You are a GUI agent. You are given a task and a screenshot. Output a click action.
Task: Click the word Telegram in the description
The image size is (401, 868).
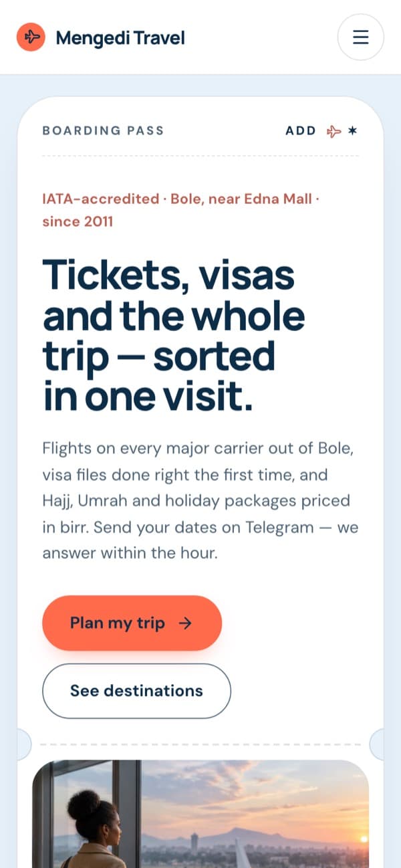(279, 528)
